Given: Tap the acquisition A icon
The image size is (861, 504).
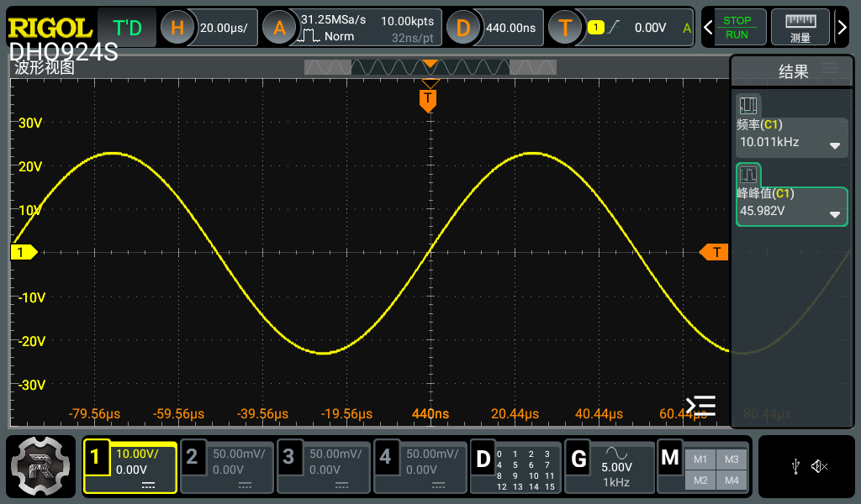Looking at the screenshot, I should coord(279,28).
